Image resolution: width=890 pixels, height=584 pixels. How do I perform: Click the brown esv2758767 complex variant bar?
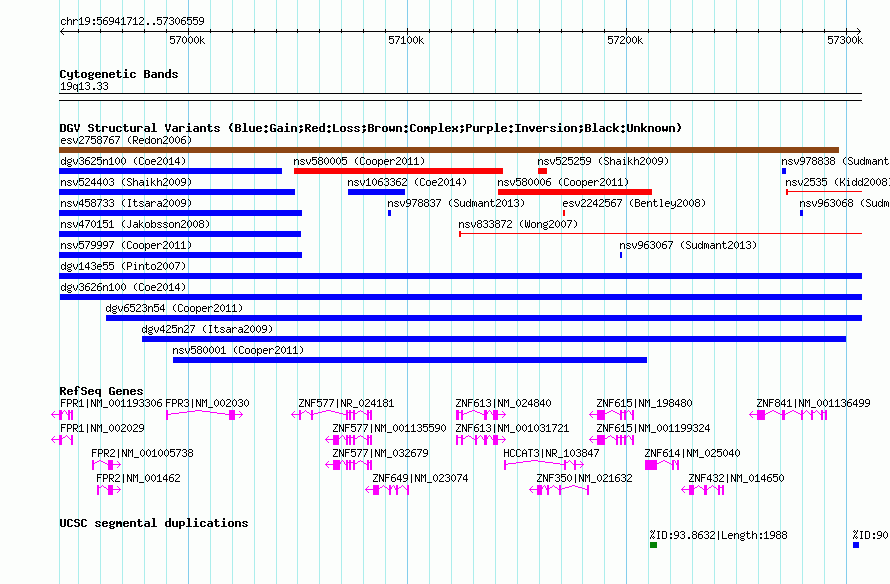pos(449,150)
